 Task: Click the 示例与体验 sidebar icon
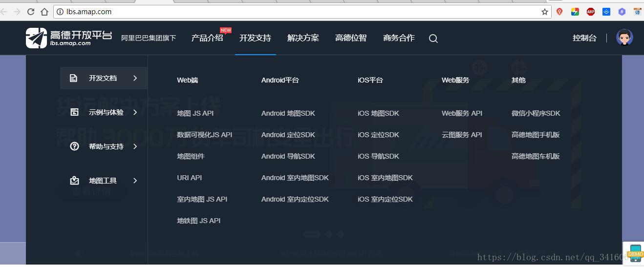[x=74, y=112]
